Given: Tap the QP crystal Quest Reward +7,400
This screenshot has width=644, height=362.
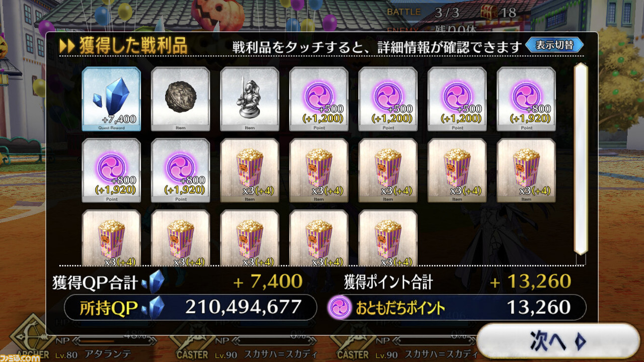Looking at the screenshot, I should (x=111, y=99).
